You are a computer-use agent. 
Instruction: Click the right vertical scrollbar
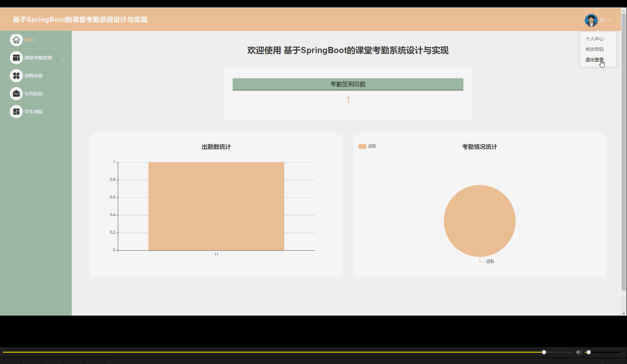coord(624,165)
